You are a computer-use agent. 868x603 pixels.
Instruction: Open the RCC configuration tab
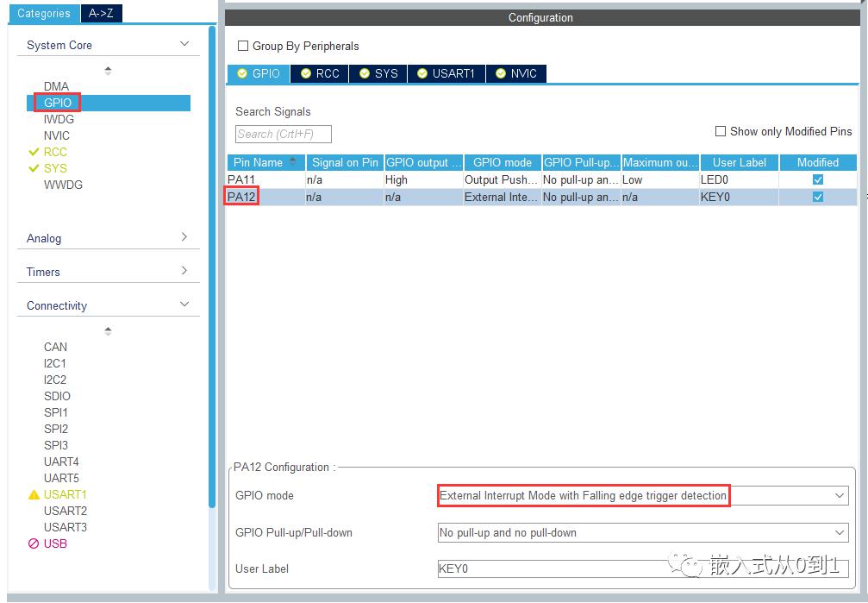pyautogui.click(x=320, y=73)
